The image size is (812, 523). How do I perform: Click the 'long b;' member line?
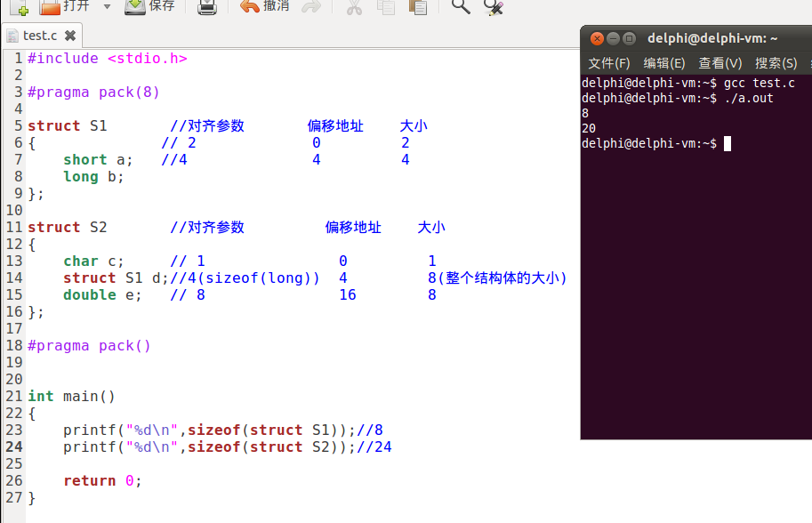93,177
